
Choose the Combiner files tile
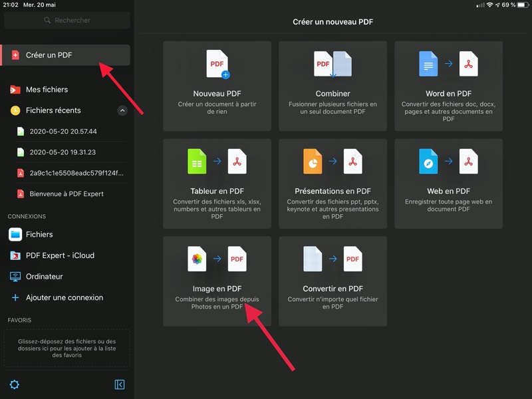click(x=332, y=85)
